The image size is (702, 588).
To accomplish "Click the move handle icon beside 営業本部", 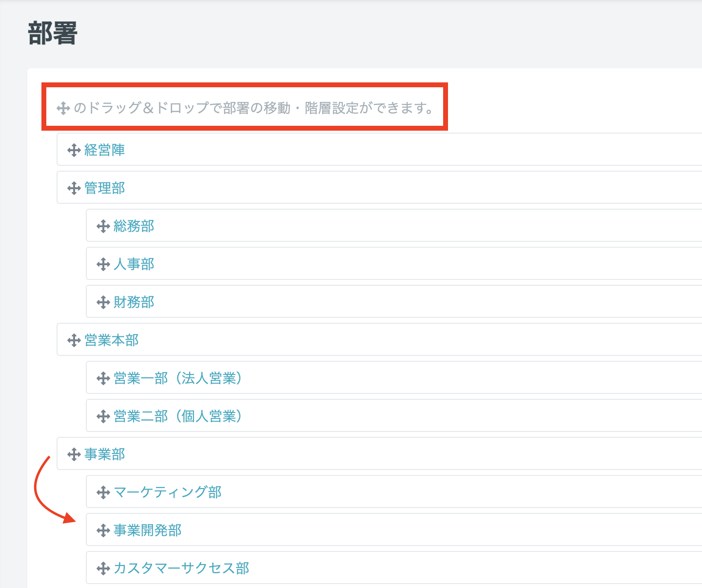I will pos(74,340).
